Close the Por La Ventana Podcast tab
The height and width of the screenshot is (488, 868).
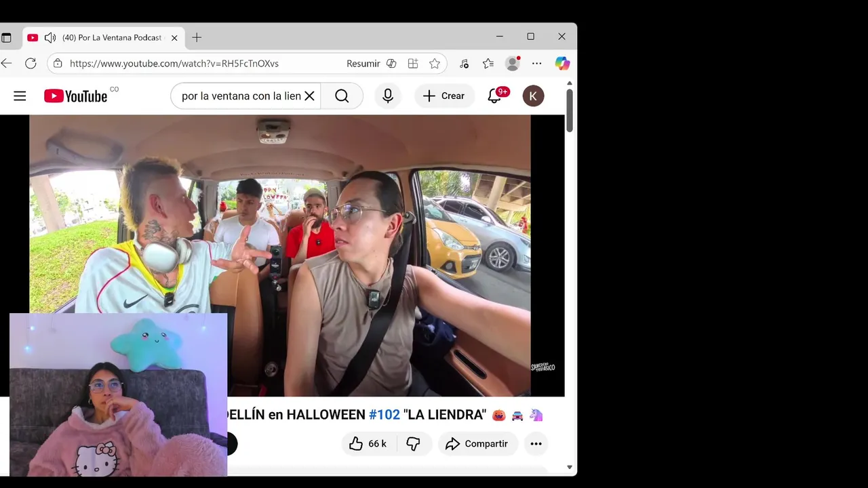174,38
